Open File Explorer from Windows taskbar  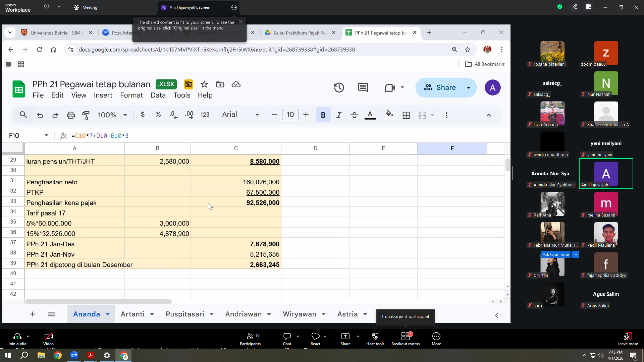(x=41, y=355)
